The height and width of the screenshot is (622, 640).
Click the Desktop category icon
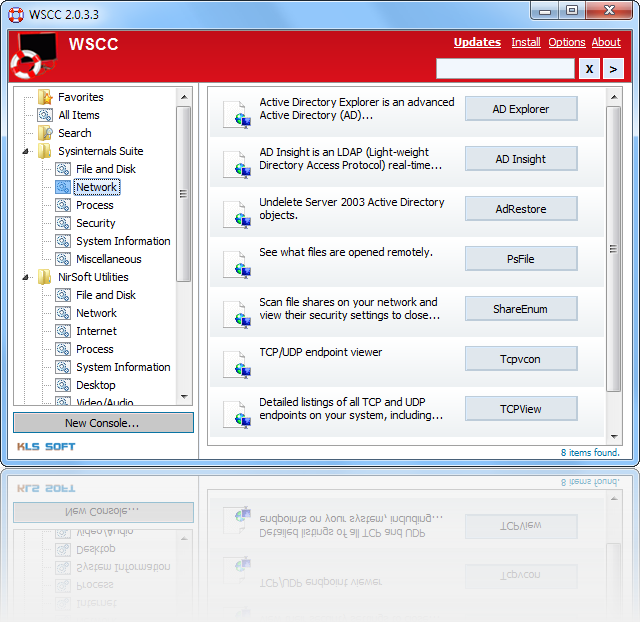pyautogui.click(x=63, y=385)
